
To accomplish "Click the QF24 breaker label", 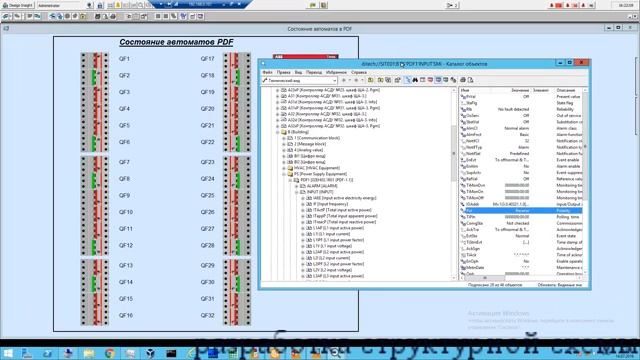I will 207,179.
